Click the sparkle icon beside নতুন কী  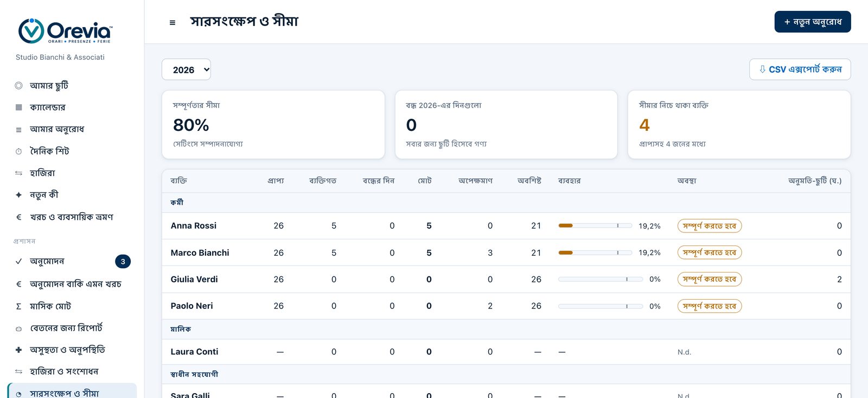pyautogui.click(x=18, y=195)
